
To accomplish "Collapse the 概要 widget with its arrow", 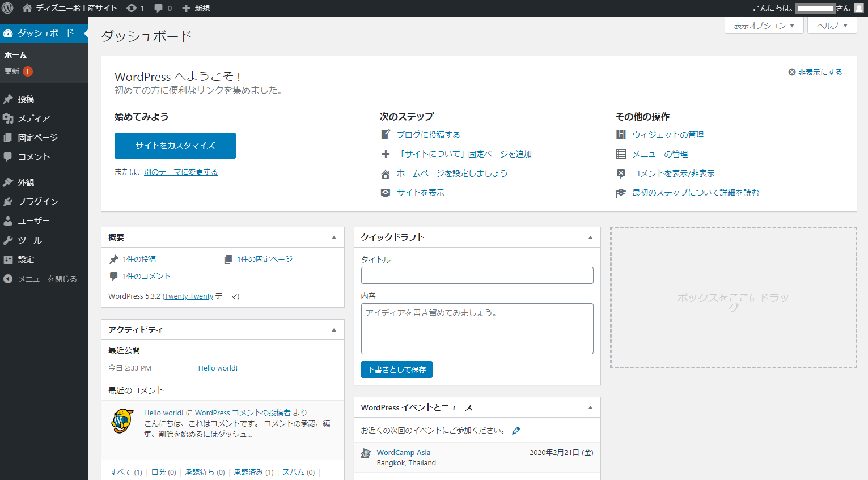I will coord(334,237).
